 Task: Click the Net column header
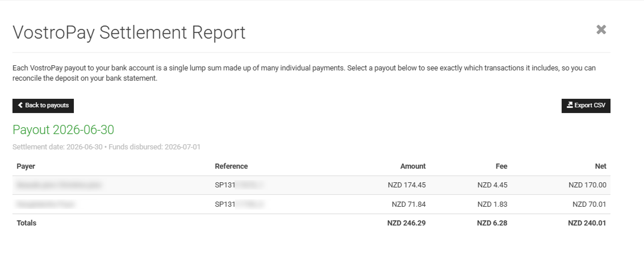600,166
